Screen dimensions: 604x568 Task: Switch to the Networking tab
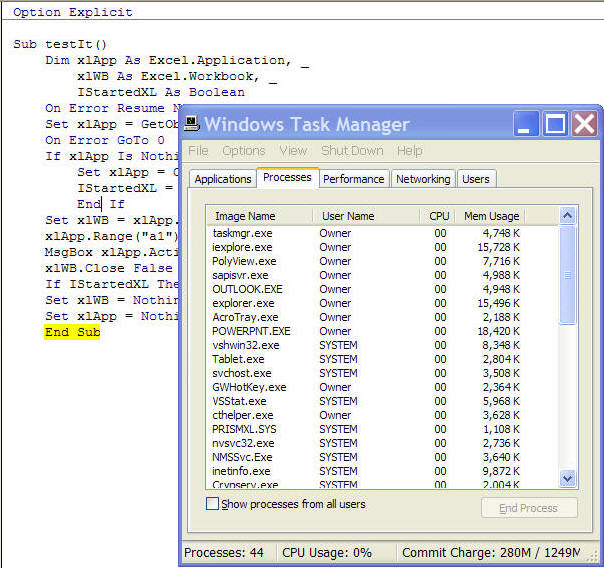[422, 179]
